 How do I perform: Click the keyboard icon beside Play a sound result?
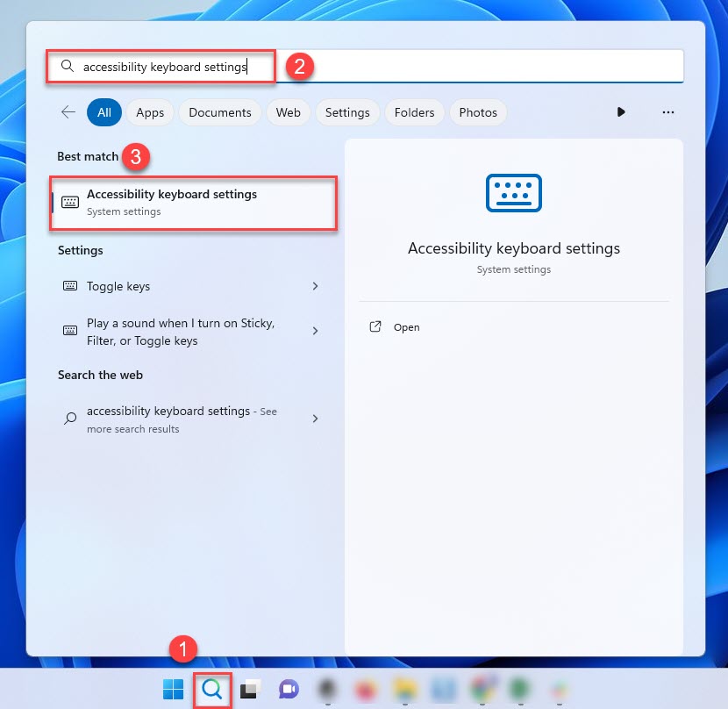click(70, 330)
